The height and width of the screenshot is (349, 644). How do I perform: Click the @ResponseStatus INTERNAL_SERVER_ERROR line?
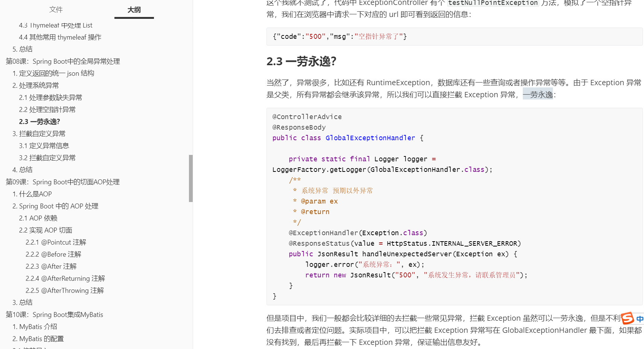pyautogui.click(x=405, y=243)
